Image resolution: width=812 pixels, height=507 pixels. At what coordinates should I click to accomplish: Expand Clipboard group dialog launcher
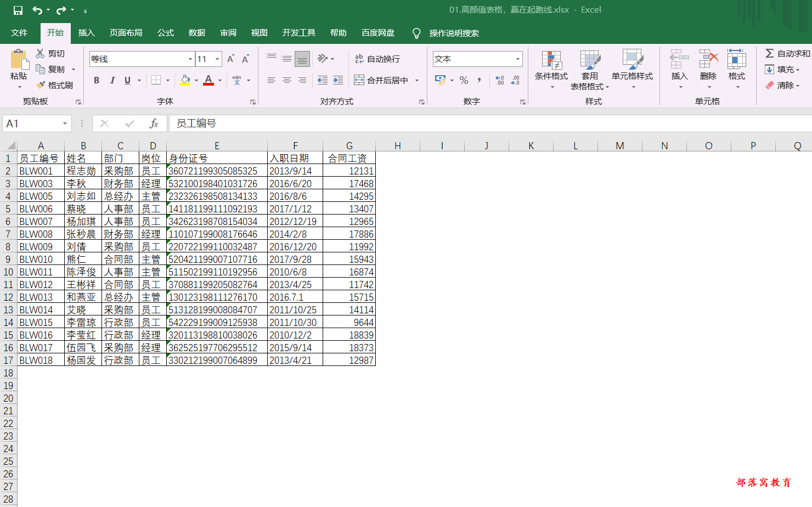78,102
